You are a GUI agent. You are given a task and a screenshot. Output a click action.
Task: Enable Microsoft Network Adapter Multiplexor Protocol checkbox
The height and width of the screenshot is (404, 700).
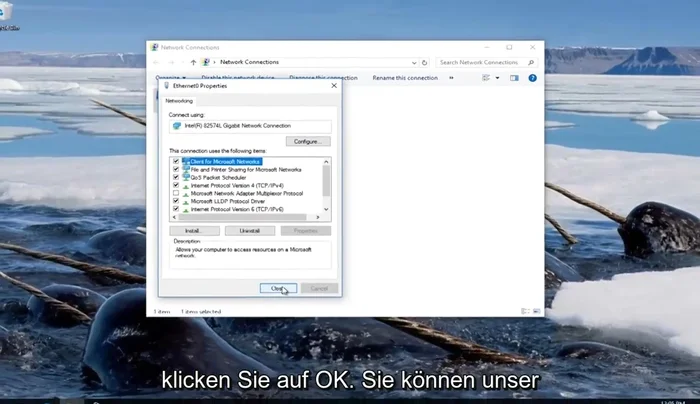(176, 193)
